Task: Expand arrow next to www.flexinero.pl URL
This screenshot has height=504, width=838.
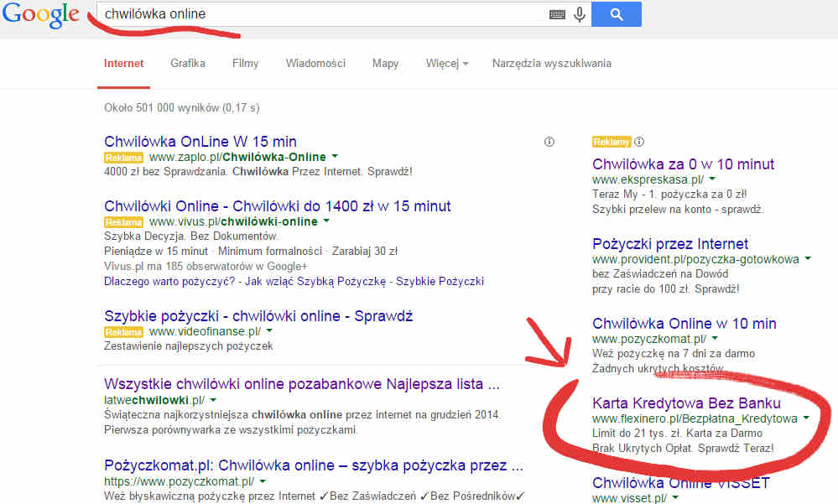Action: 806,418
